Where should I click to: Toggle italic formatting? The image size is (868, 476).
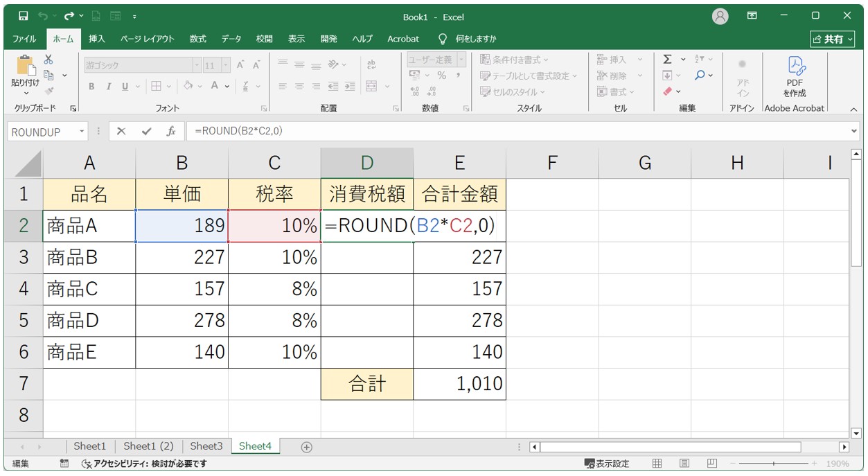pyautogui.click(x=109, y=87)
